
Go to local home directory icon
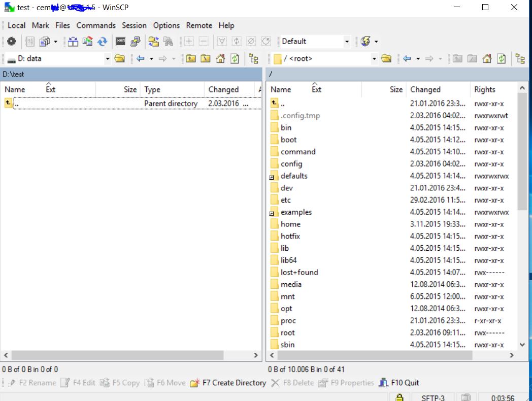click(220, 59)
